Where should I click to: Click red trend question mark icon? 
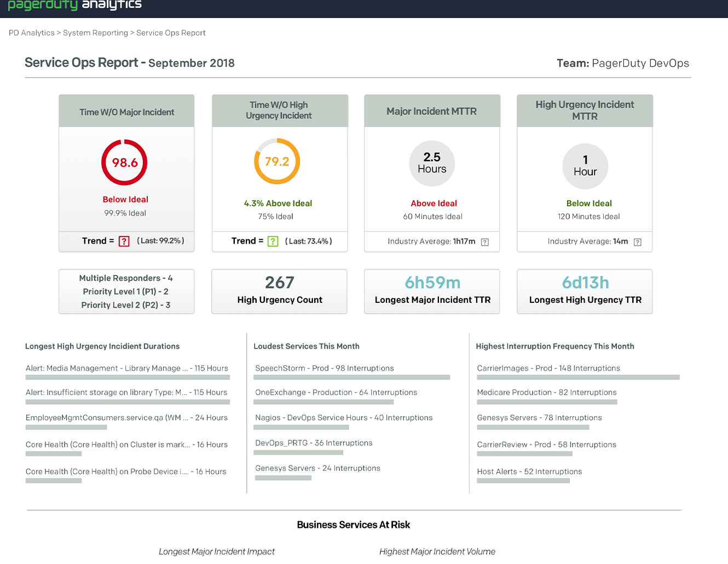tap(124, 241)
